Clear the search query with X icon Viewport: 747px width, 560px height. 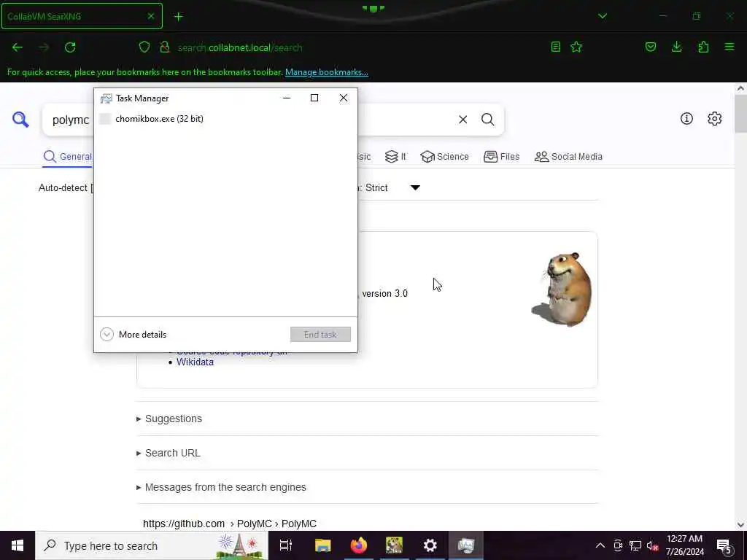(x=462, y=120)
